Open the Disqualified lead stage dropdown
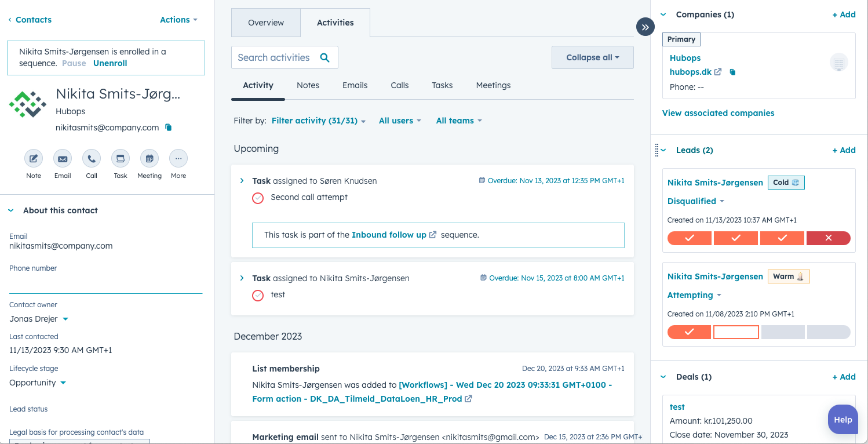The width and height of the screenshot is (868, 444). (x=696, y=201)
